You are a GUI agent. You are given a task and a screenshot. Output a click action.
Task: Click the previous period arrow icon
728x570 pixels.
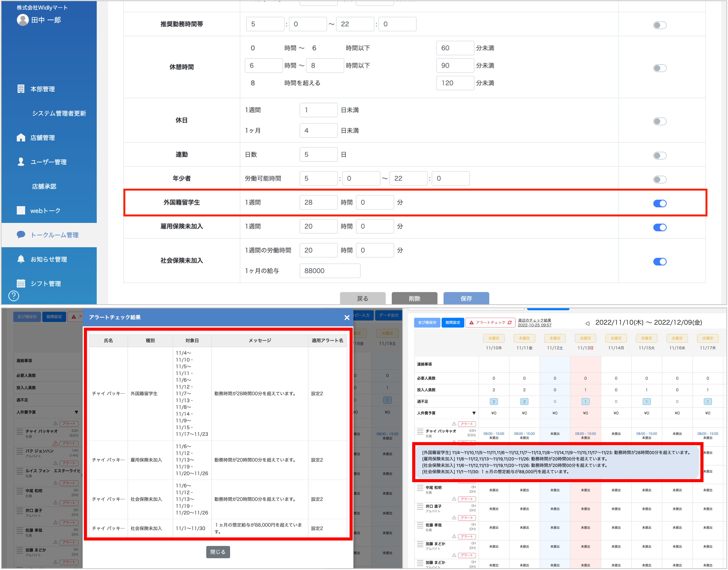[587, 323]
